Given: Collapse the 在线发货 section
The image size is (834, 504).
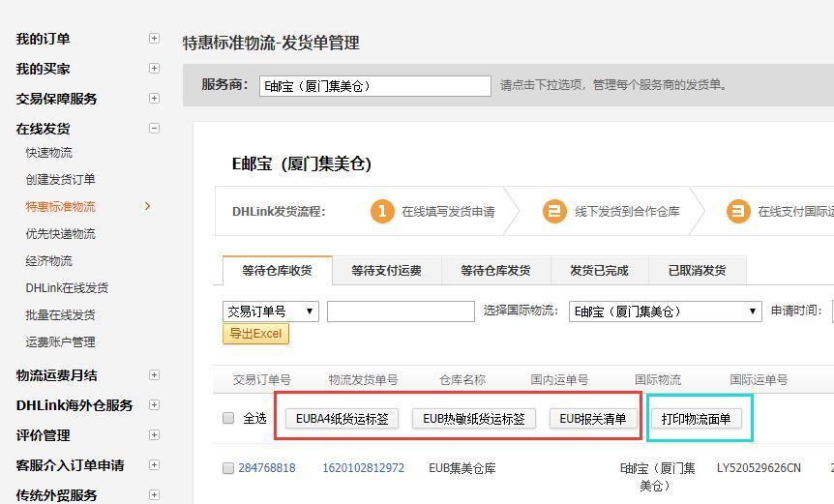Looking at the screenshot, I should pyautogui.click(x=154, y=128).
